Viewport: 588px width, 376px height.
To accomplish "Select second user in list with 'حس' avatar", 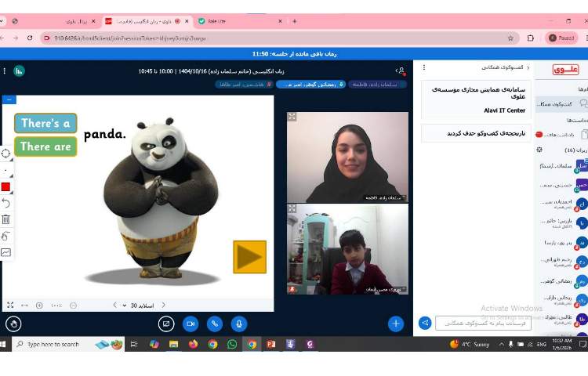I will (562, 185).
